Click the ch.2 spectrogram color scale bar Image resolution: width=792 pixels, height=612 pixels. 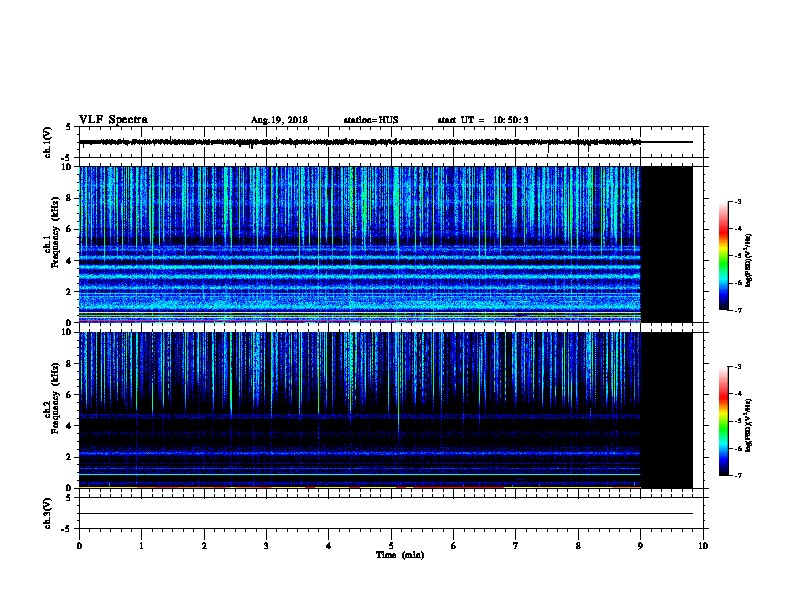tap(723, 421)
